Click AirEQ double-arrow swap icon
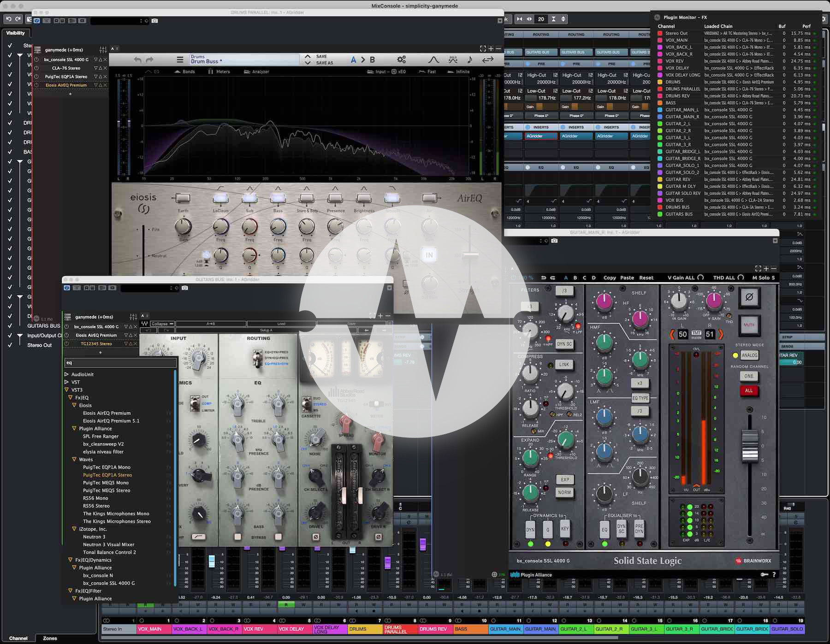830x644 pixels. pyautogui.click(x=488, y=59)
